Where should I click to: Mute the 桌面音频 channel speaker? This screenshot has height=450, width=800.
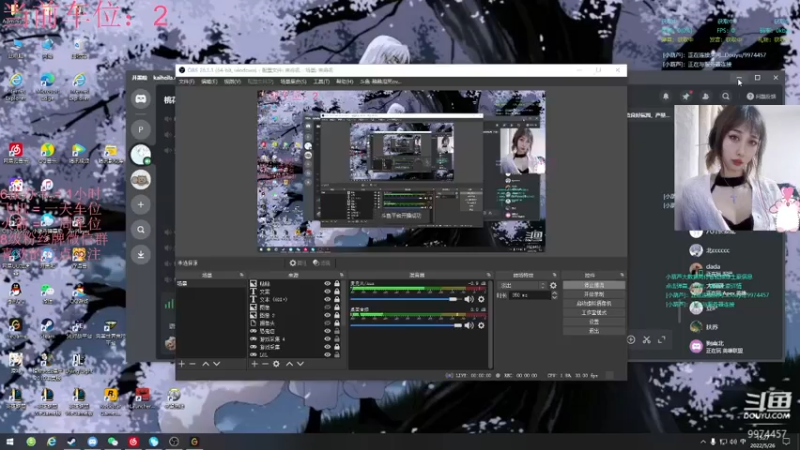click(468, 326)
